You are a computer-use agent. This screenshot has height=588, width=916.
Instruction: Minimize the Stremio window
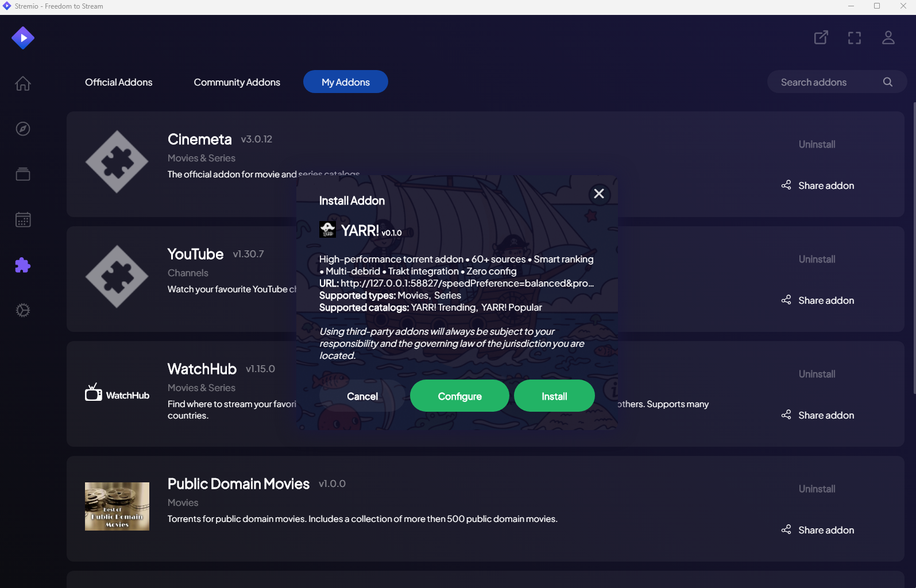(x=851, y=6)
